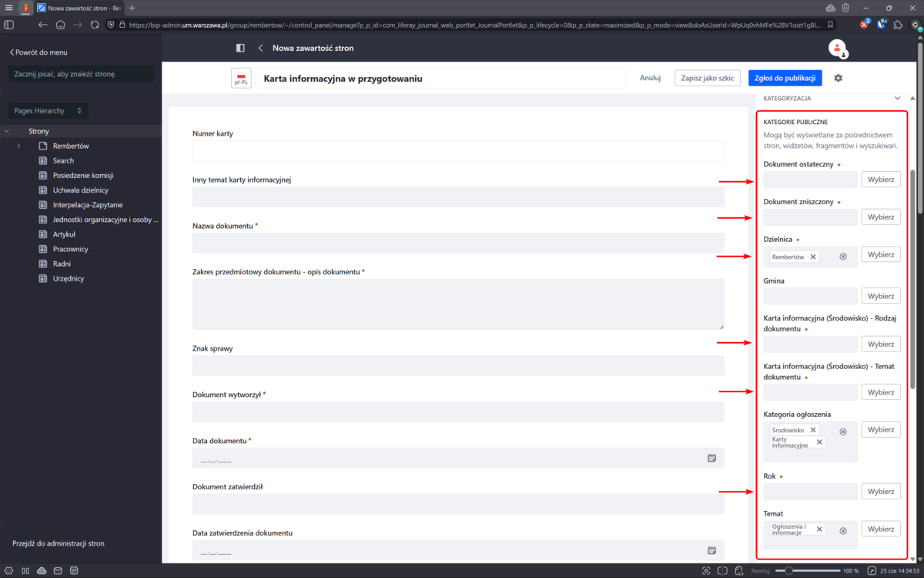The height and width of the screenshot is (578, 924).
Task: Open the Pages Hierarchy dropdown
Action: 48,111
